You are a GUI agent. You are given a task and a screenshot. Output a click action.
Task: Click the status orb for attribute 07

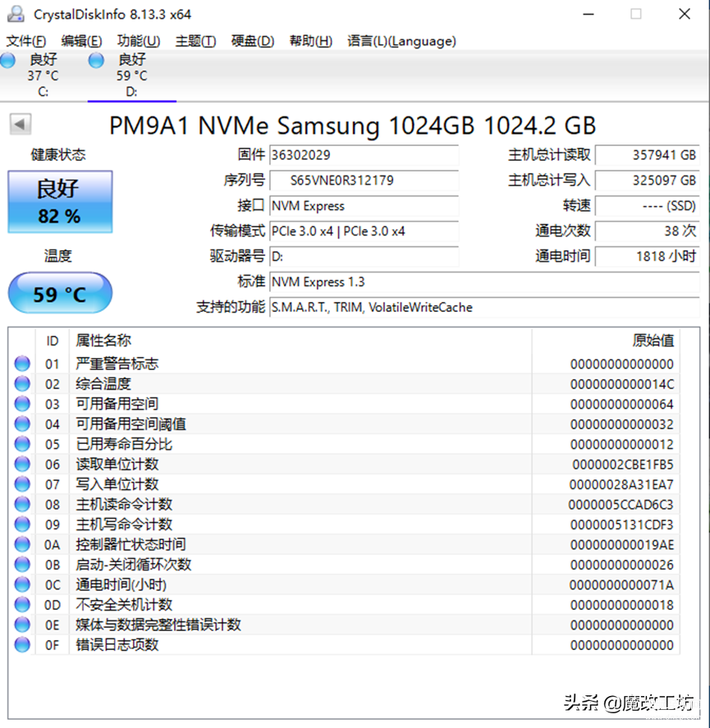point(22,484)
